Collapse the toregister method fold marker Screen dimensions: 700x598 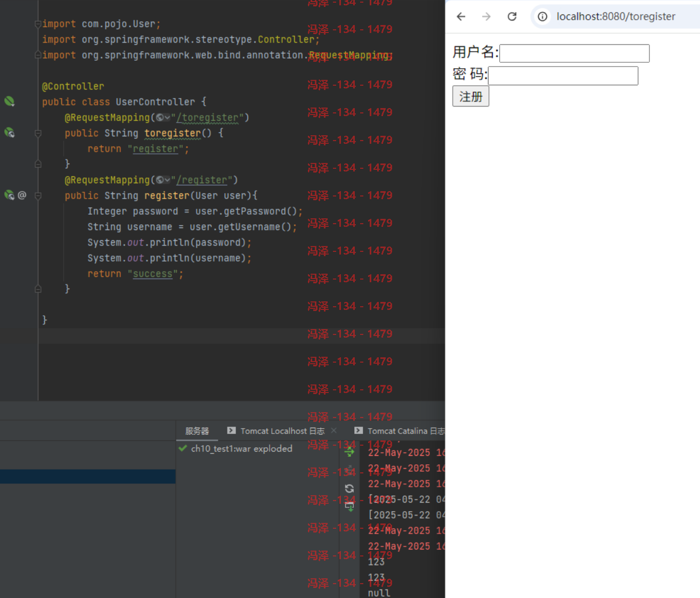pos(38,133)
